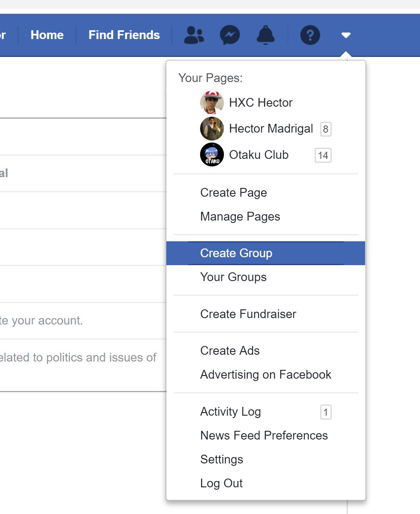Screen dimensions: 420x514
Task: Switch to the HXC Hector page
Action: (x=261, y=103)
